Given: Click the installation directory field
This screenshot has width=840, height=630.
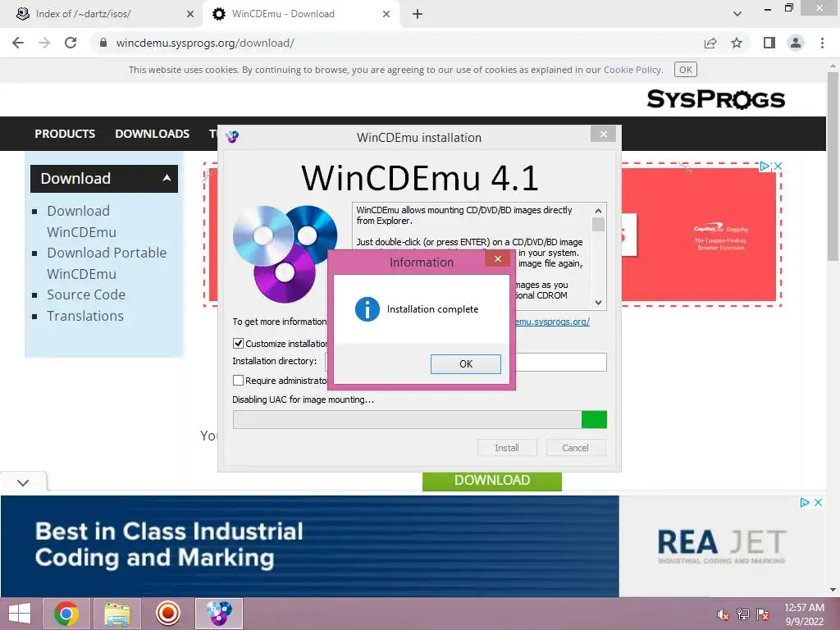Looking at the screenshot, I should (561, 362).
